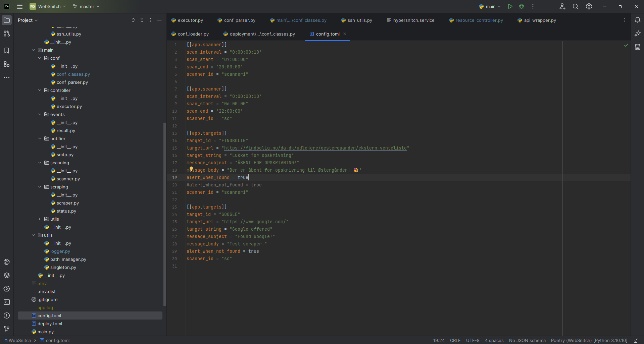Open the Git tool window

point(7,329)
